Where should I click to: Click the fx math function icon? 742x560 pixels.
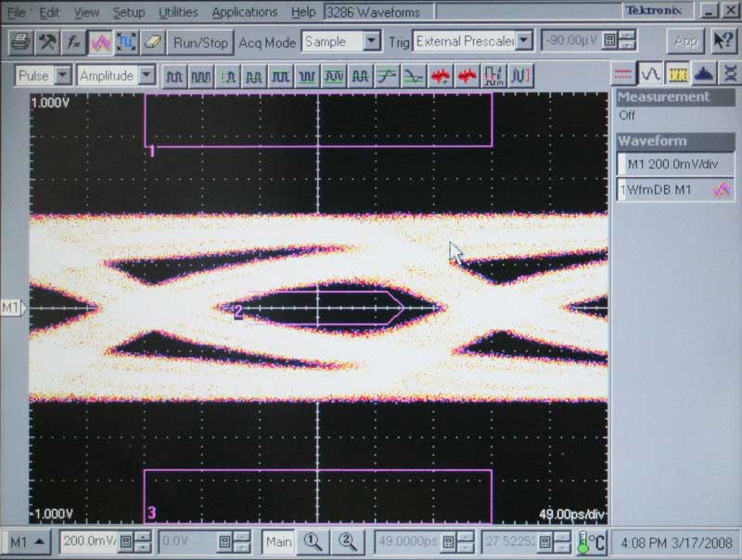[x=73, y=42]
